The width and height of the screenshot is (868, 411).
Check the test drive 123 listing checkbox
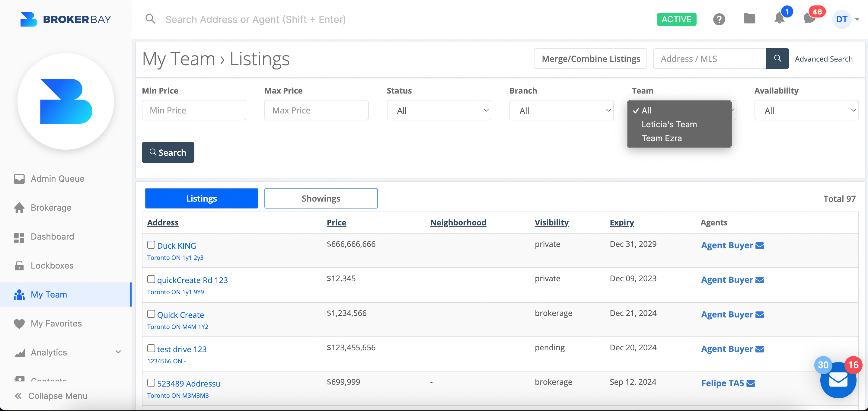(x=151, y=348)
